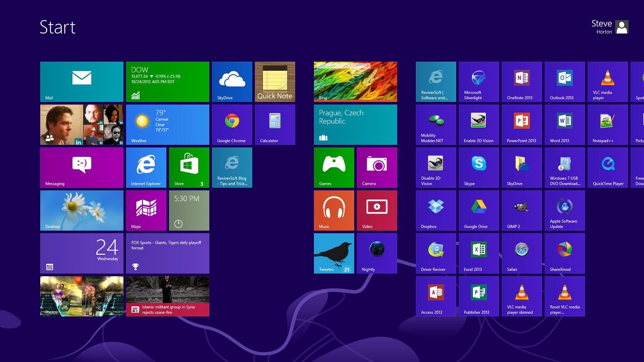Open the FOX Sports playoff news tile

coord(167,253)
